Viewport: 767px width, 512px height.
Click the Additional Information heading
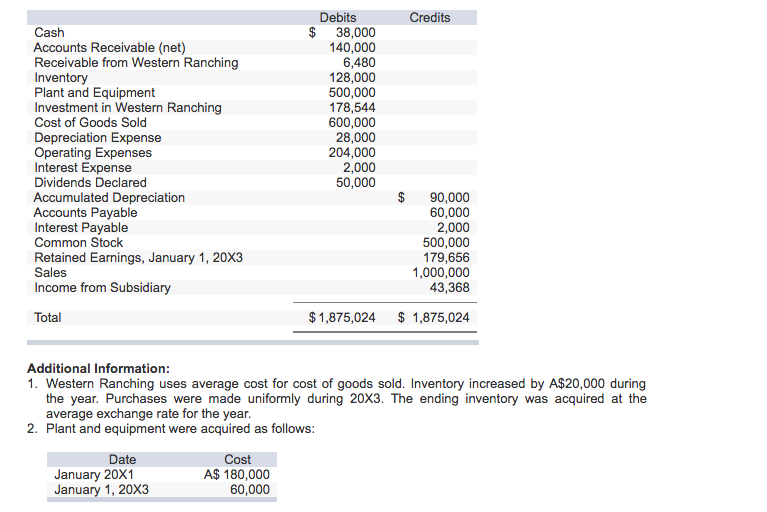tap(98, 368)
